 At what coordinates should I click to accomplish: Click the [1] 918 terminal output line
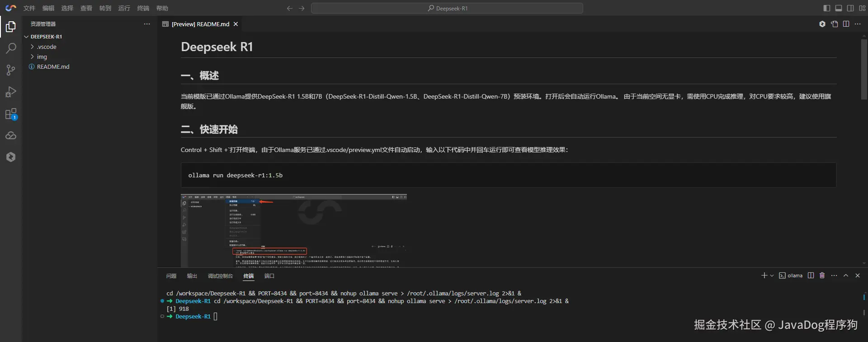tap(178, 309)
